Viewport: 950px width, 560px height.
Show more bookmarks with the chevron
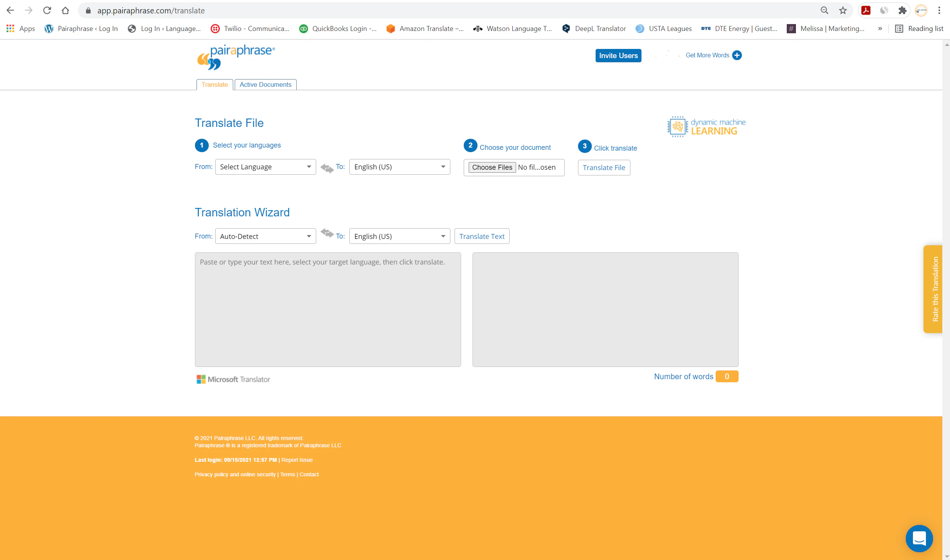coord(880,29)
